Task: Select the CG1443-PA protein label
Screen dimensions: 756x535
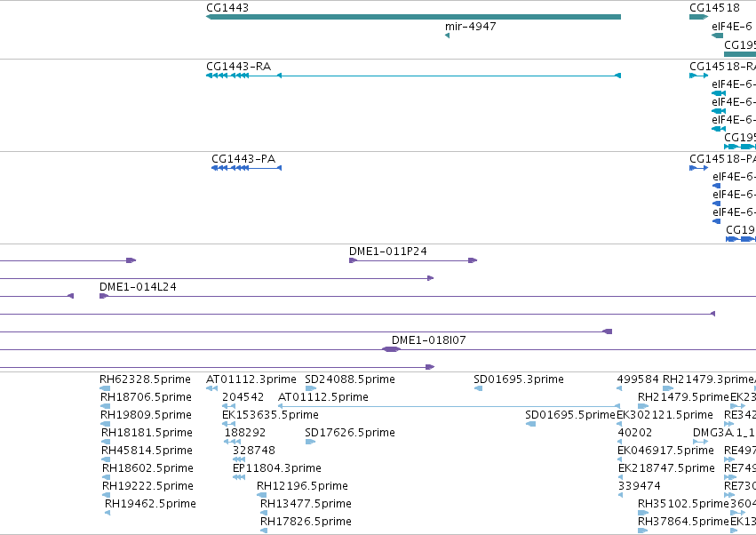Action: [243, 159]
